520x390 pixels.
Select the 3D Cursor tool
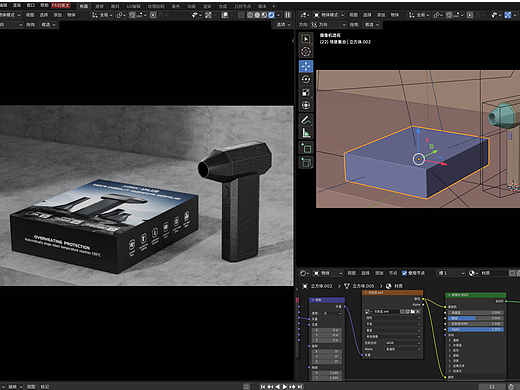(306, 52)
